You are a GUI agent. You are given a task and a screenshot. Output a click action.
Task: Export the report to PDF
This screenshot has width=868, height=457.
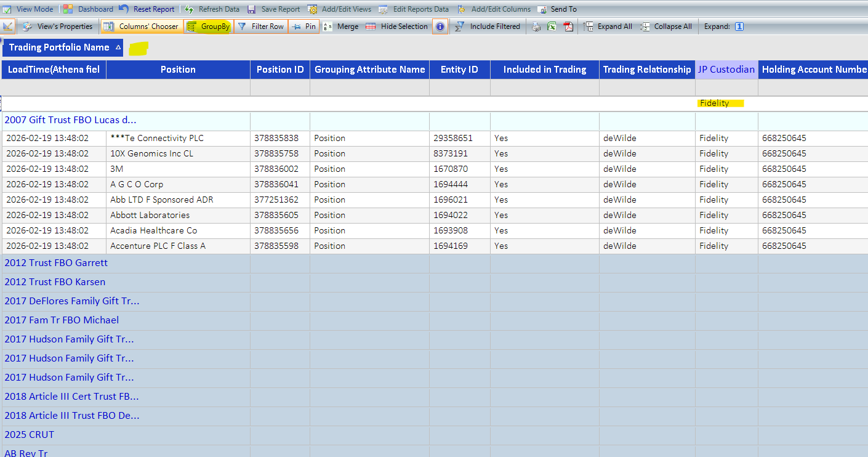pyautogui.click(x=568, y=26)
